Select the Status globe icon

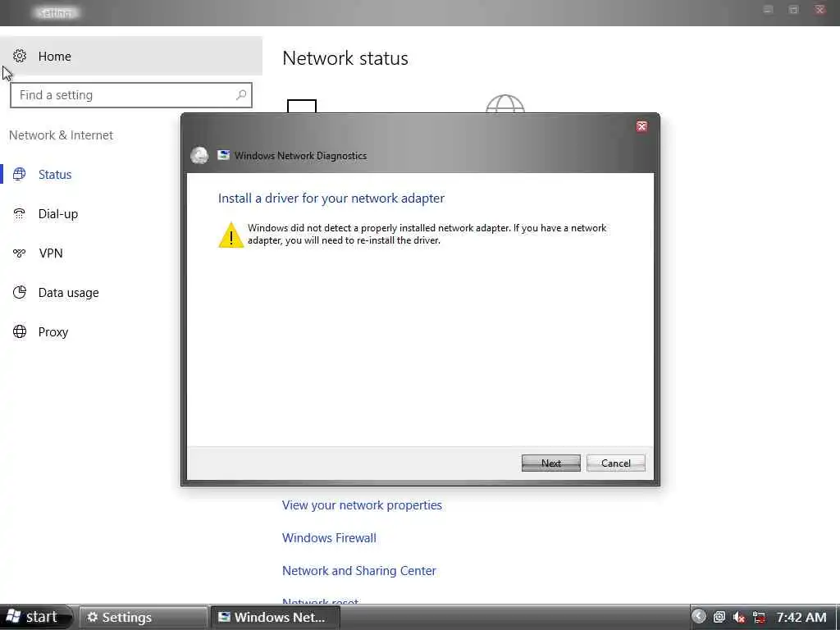click(20, 174)
